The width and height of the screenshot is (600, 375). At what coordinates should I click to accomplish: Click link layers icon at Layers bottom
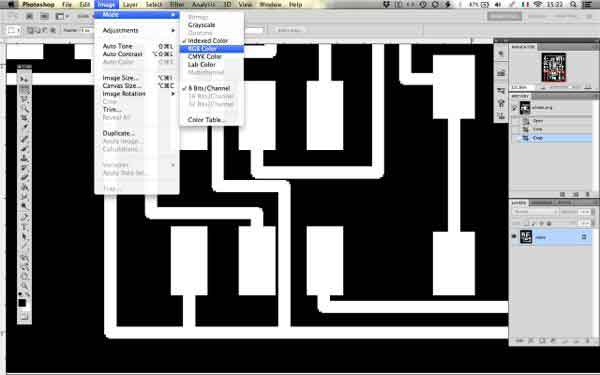520,340
